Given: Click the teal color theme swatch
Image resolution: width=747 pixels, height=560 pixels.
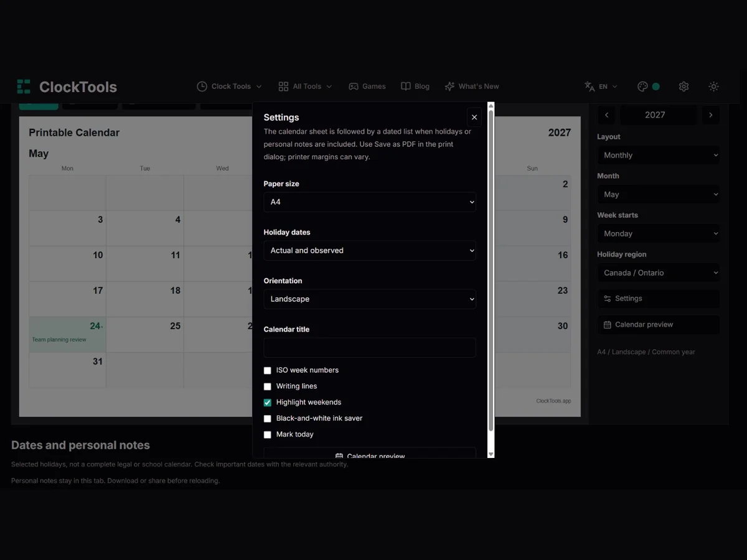Looking at the screenshot, I should click(655, 86).
